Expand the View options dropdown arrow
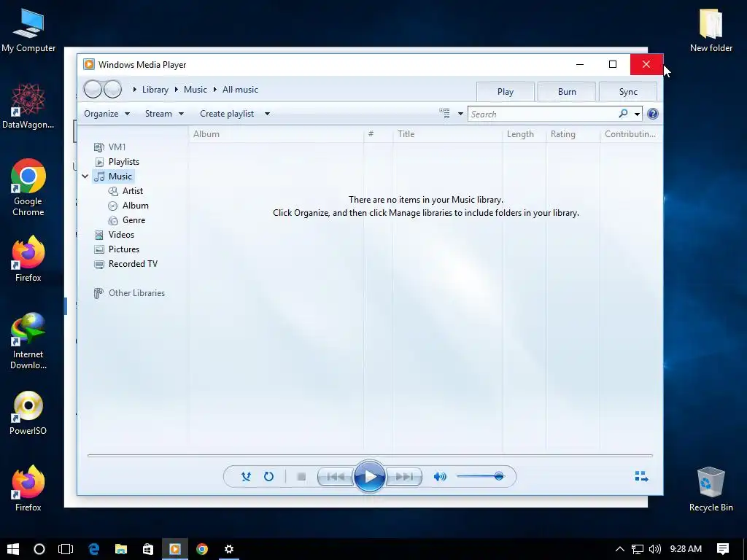This screenshot has width=747, height=560. [460, 114]
